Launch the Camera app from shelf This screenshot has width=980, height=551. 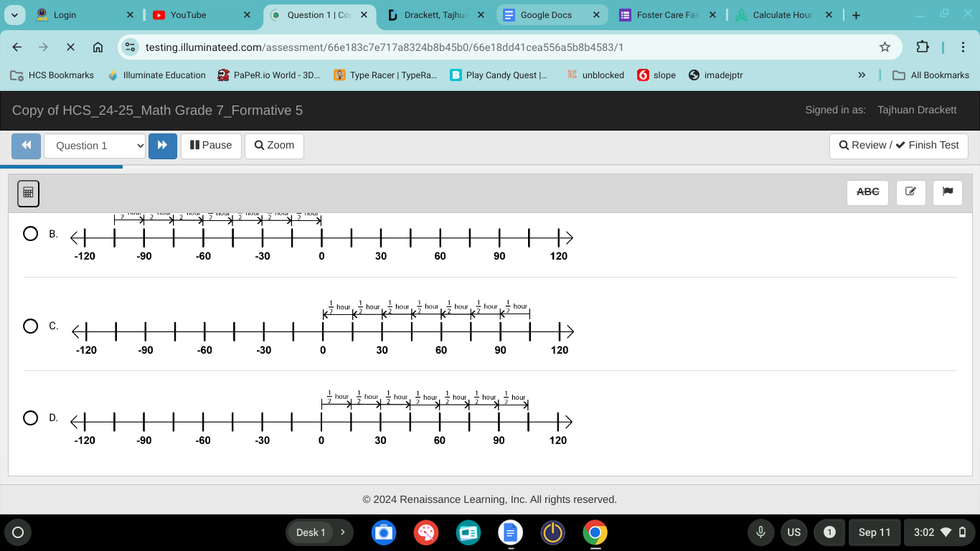pos(384,532)
